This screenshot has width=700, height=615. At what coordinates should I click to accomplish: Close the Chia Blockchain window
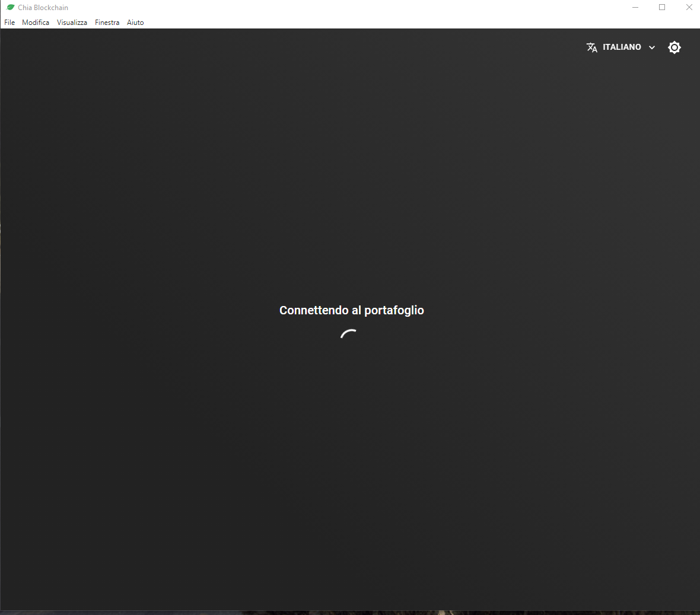click(689, 7)
